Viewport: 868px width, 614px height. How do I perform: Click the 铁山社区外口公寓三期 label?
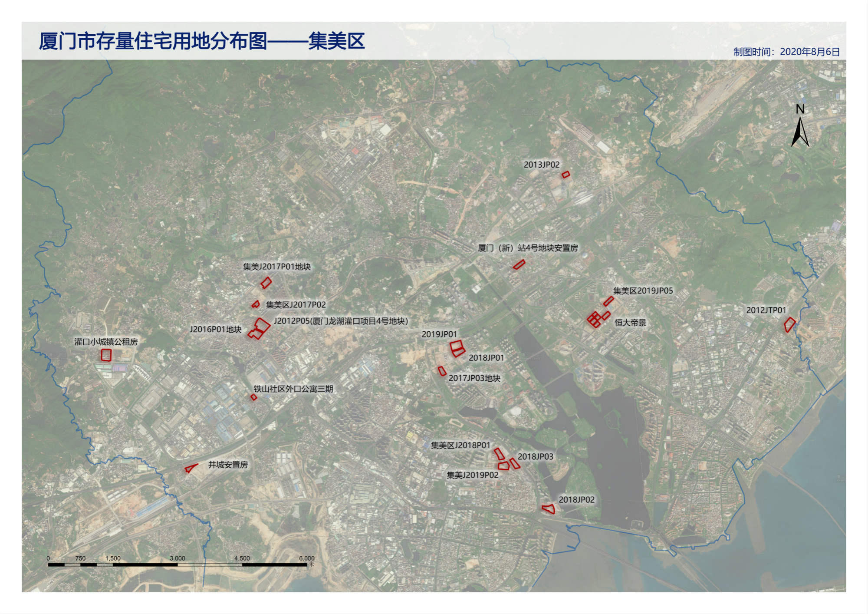tap(293, 389)
